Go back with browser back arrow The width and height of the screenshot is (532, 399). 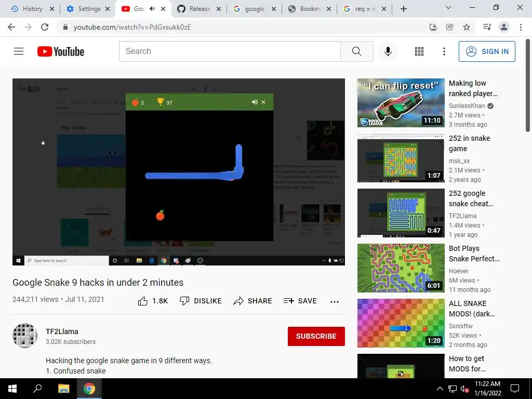point(11,27)
